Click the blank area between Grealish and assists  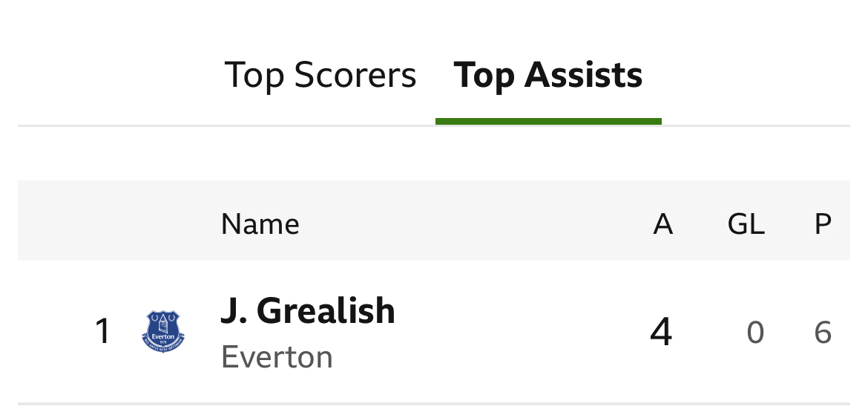coord(519,332)
